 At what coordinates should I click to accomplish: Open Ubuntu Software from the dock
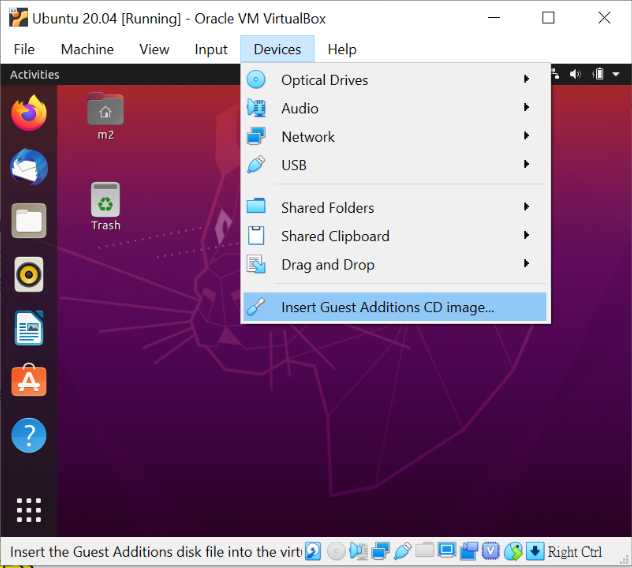tap(29, 380)
